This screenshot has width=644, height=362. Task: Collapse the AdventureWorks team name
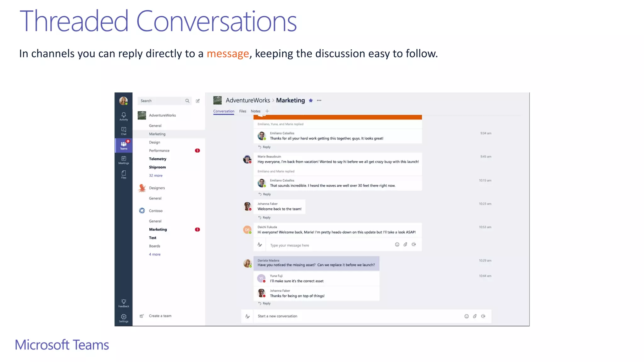[x=162, y=115]
